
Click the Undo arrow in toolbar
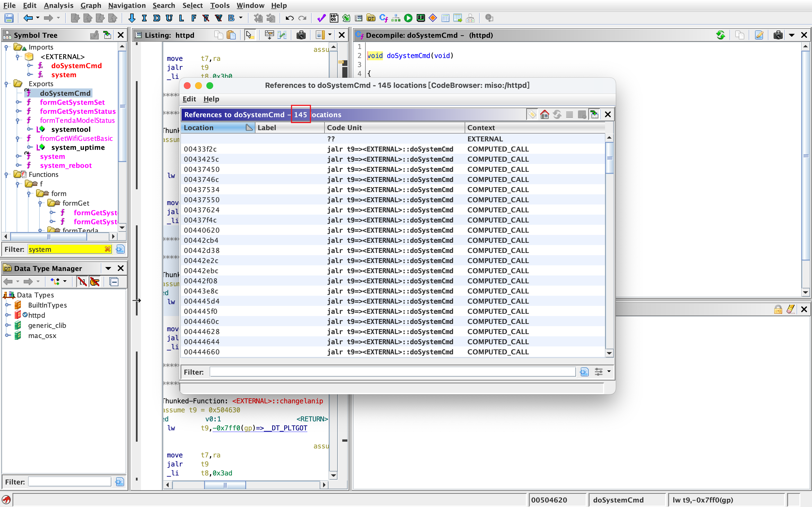289,18
